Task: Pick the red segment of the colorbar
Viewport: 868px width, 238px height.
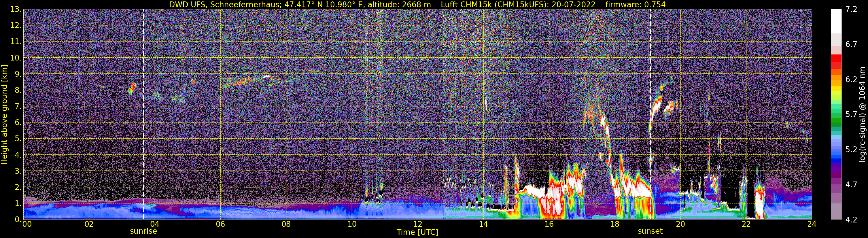Action: (836, 58)
